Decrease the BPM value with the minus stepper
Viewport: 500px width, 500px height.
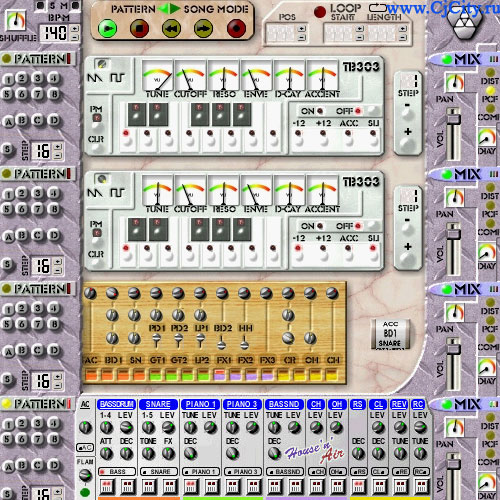point(75,37)
